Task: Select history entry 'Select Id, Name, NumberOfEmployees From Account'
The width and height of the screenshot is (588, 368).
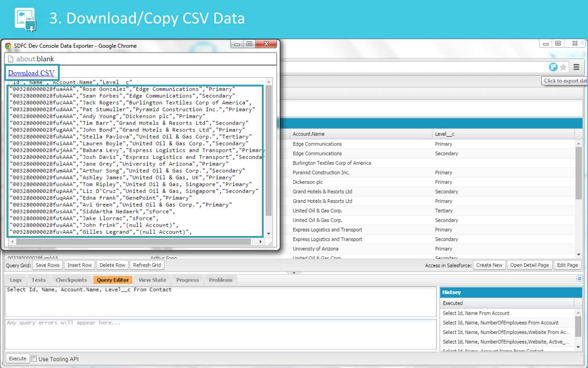Action: pyautogui.click(x=508, y=323)
